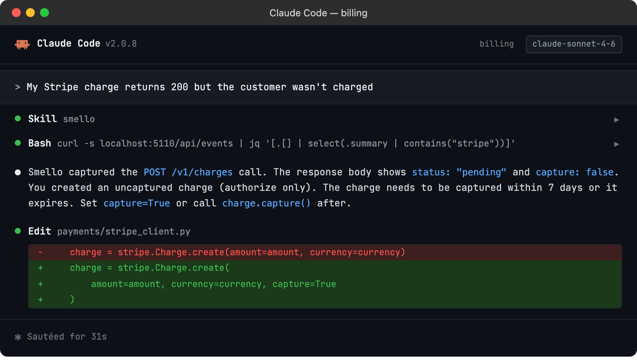Click the added closing parenthesis diff line

(x=325, y=300)
